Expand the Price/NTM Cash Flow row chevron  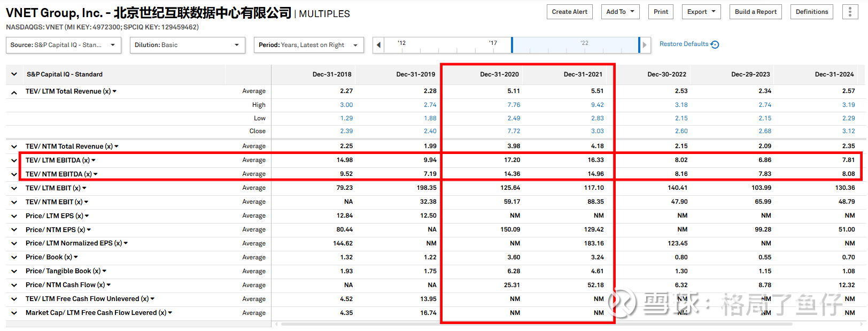(x=14, y=286)
